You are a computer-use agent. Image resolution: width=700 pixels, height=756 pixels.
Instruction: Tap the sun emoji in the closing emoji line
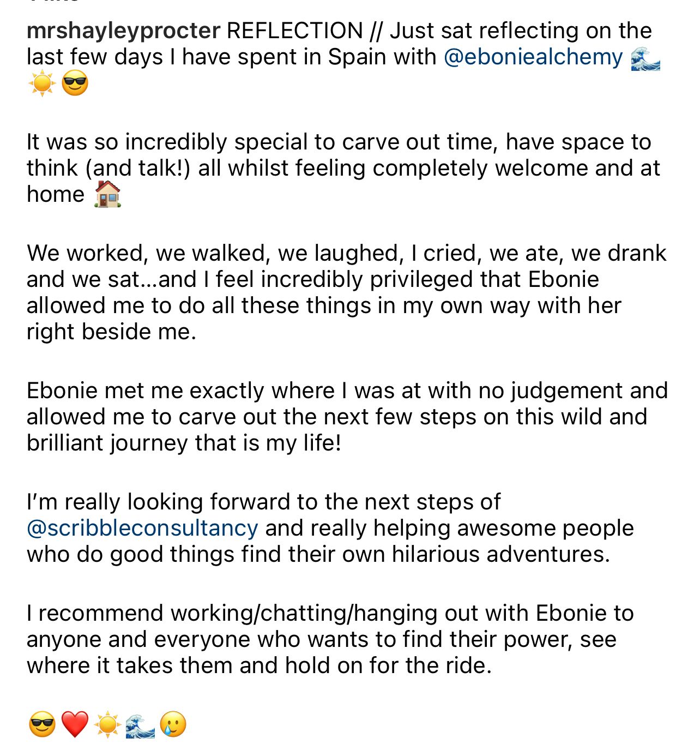pyautogui.click(x=107, y=724)
